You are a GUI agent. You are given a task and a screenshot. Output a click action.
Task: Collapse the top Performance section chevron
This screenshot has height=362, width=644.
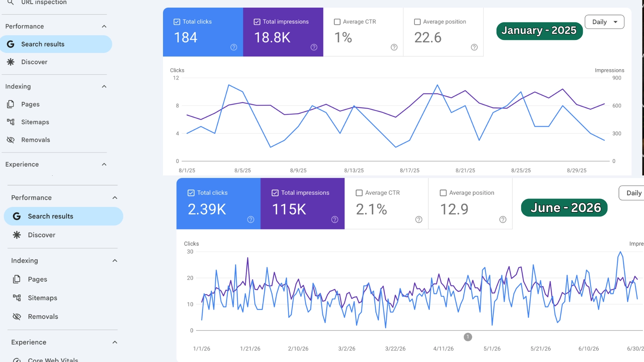coord(104,27)
